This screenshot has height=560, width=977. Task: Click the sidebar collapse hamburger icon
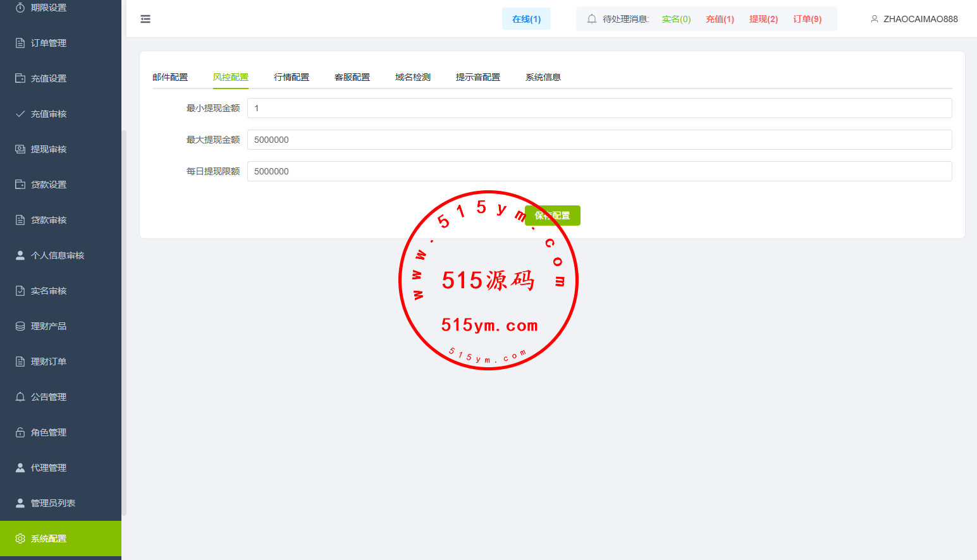click(145, 19)
